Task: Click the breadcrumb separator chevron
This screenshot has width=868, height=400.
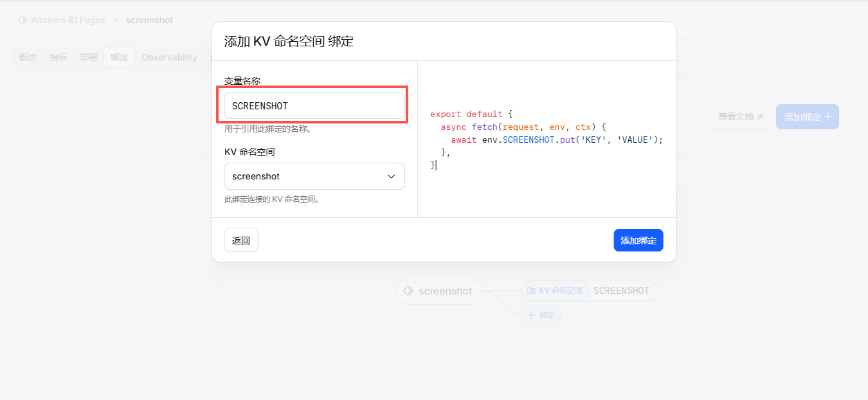Action: tap(116, 20)
